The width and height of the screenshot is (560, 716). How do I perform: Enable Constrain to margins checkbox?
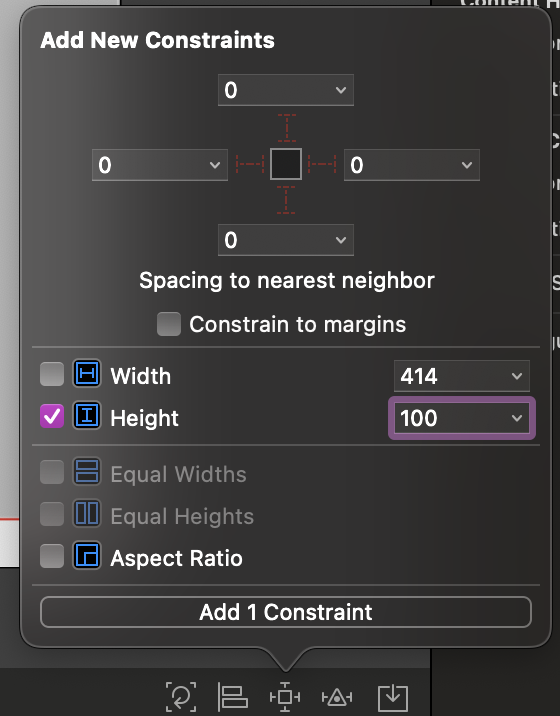pyautogui.click(x=169, y=324)
